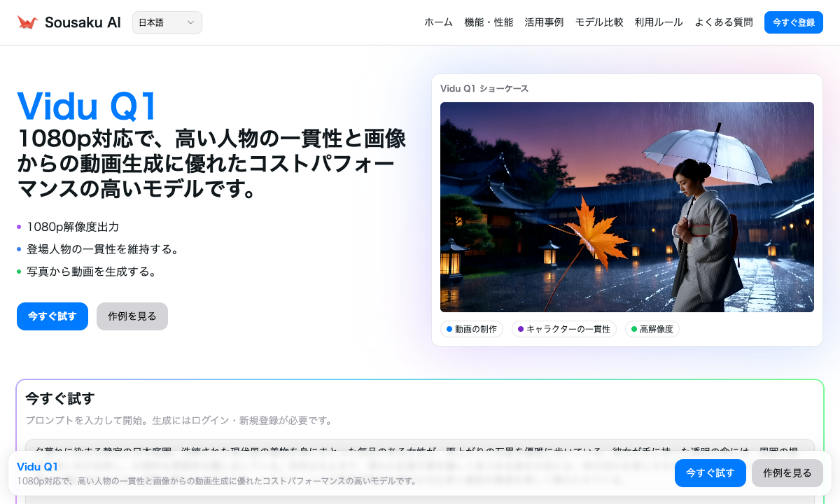Viewport: 840px width, 504px height.
Task: Open モデル比較 from the navigation bar
Action: (x=599, y=22)
